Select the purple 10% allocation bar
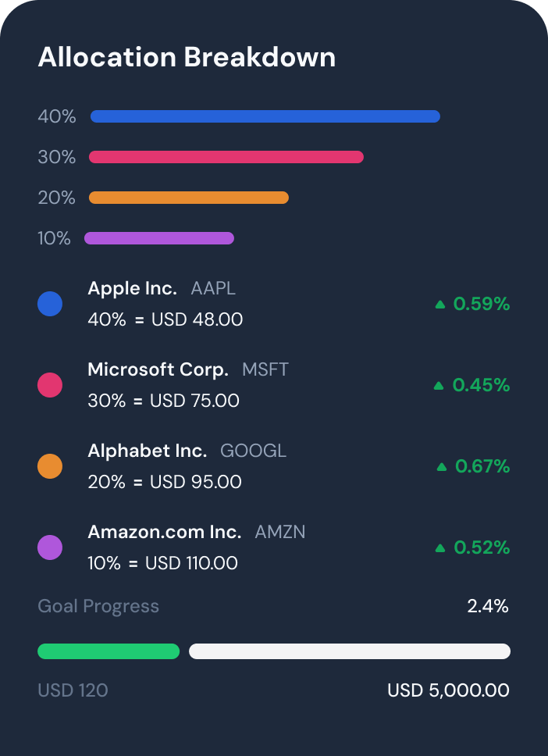Screen dimensions: 548x756 coord(159,238)
